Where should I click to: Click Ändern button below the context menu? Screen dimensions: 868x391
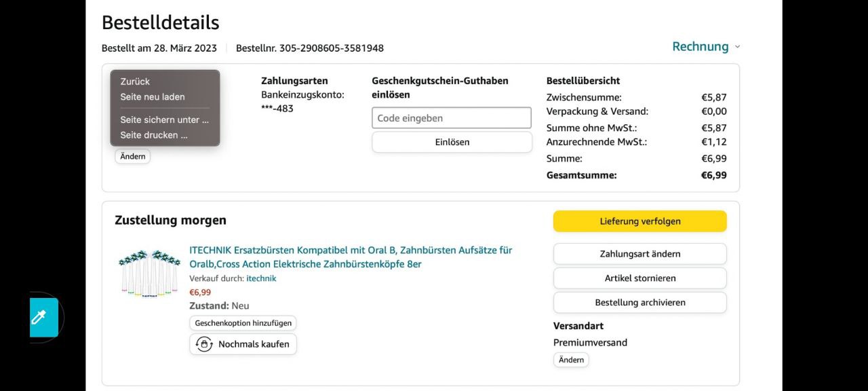pyautogui.click(x=133, y=157)
